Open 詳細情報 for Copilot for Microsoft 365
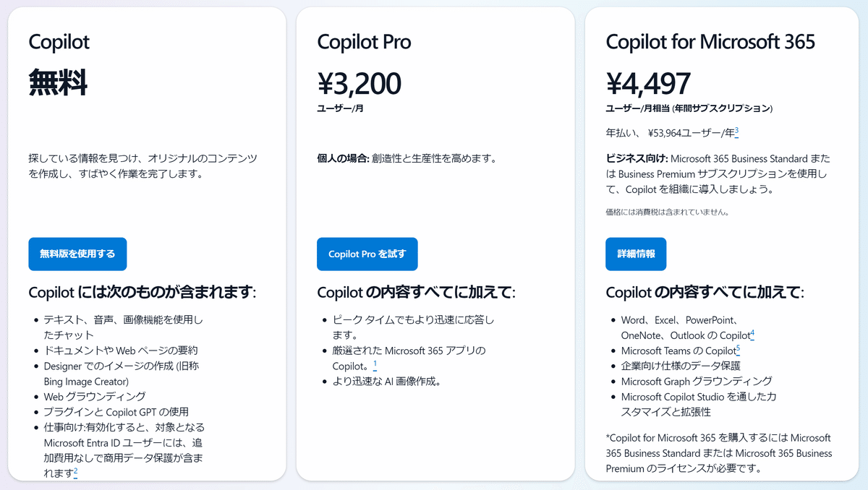This screenshot has height=490, width=868. click(x=636, y=254)
